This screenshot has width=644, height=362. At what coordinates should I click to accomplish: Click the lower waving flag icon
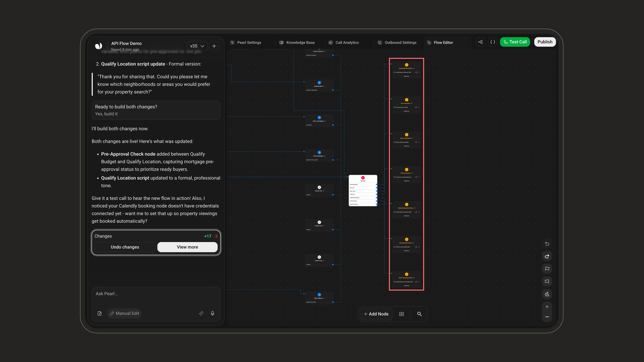click(x=547, y=282)
